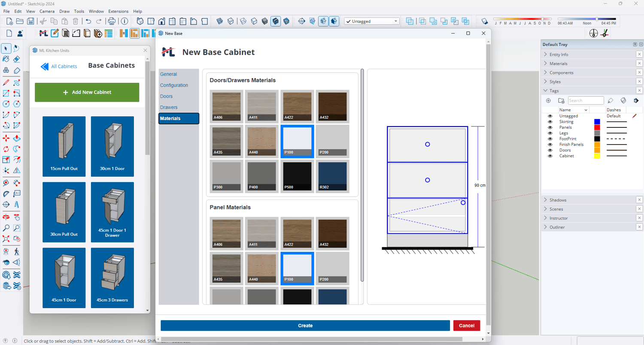Viewport: 644px width, 345px height.
Task: Choose A406 for Doors/Drawers Materials
Action: point(227,106)
